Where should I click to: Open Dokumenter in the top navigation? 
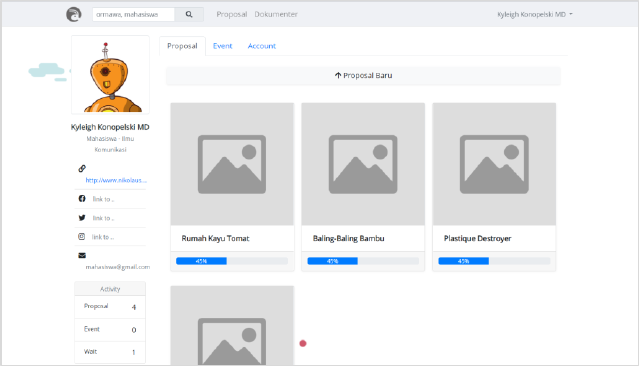coord(276,14)
